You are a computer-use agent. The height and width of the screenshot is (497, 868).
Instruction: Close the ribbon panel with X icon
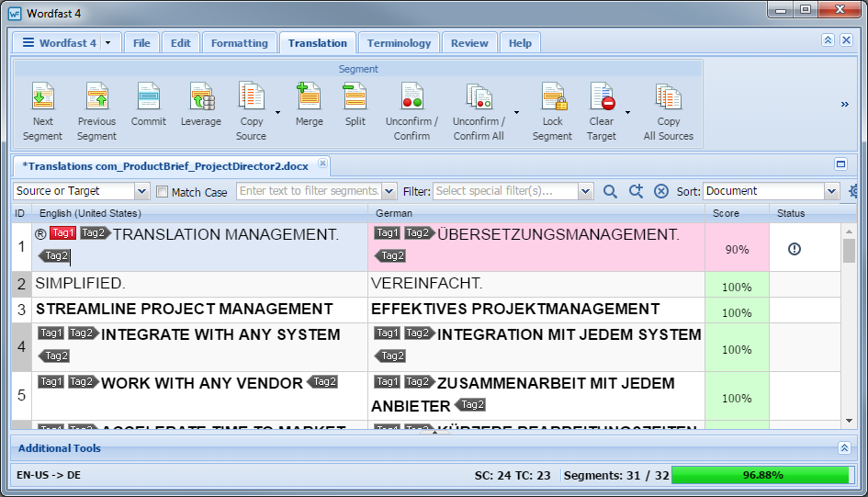tap(846, 40)
